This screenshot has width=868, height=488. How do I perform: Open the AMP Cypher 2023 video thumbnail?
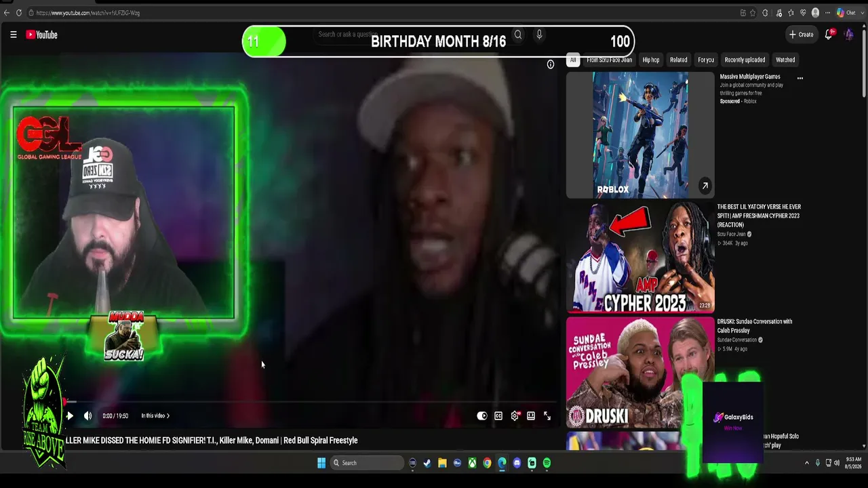[x=640, y=257]
